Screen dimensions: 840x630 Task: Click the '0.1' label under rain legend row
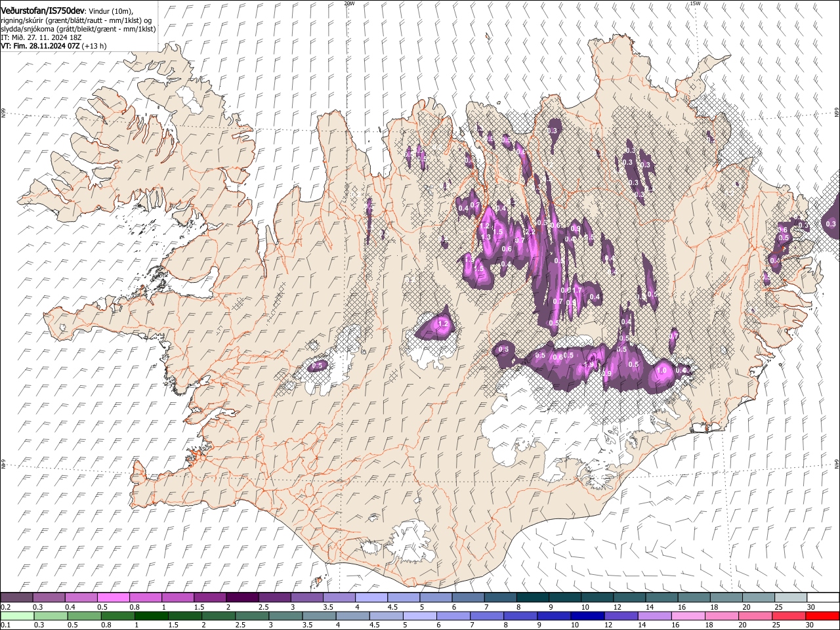[x=5, y=625]
